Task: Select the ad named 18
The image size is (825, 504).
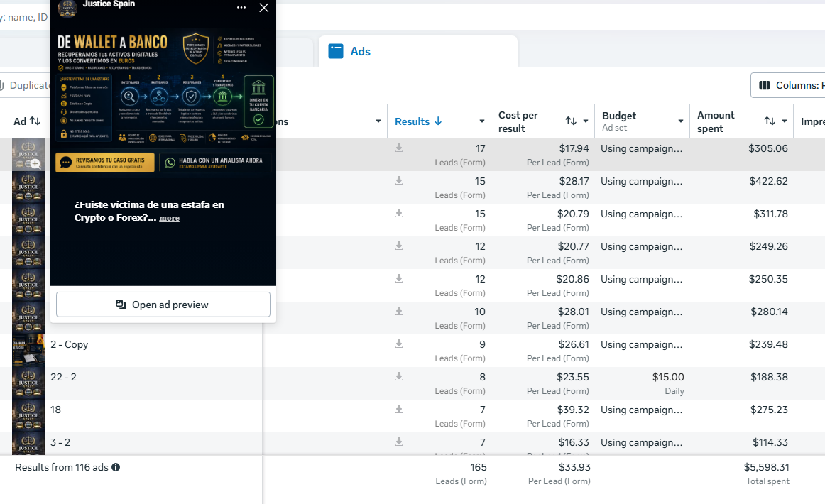Action: (56, 410)
